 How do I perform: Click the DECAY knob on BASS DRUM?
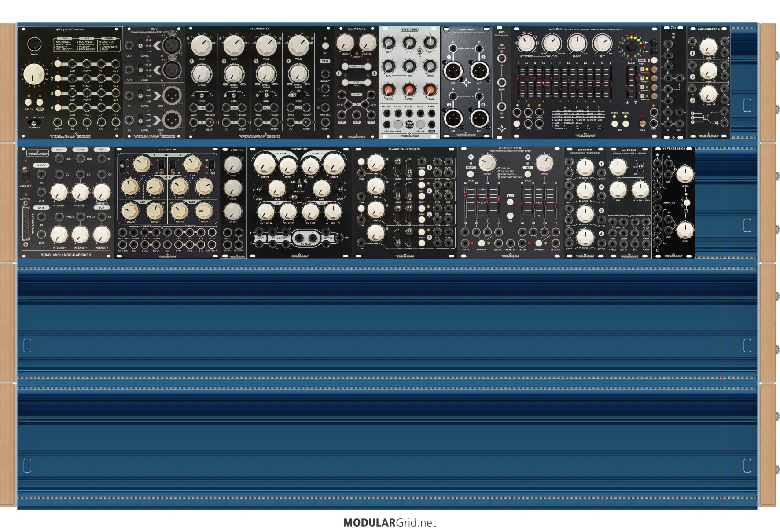point(389,43)
